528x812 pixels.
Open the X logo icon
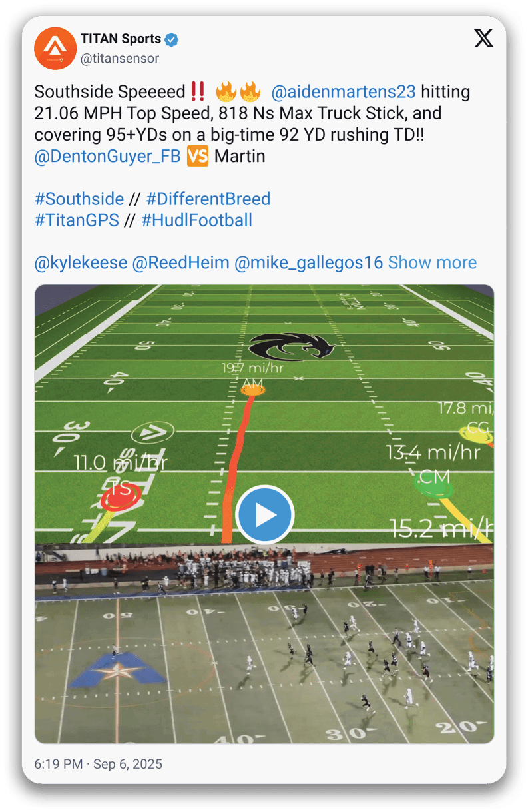(x=484, y=39)
